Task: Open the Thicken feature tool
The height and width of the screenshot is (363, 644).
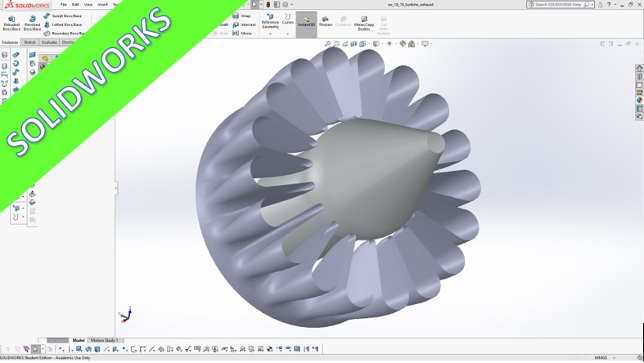Action: (x=326, y=21)
